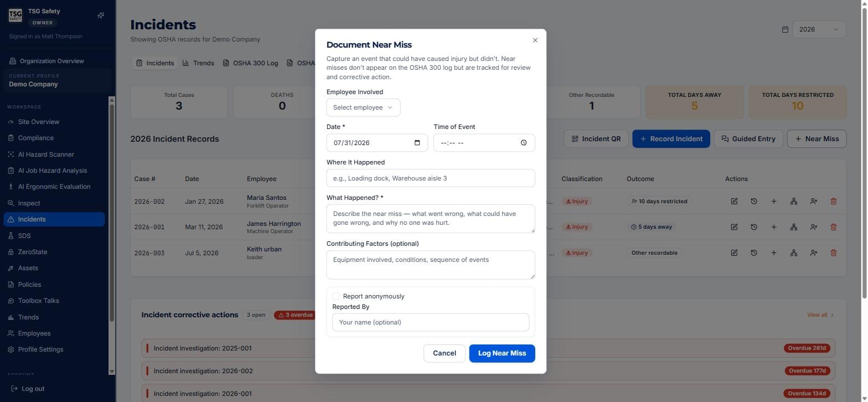The image size is (868, 402).
Task: Click the edit icon for case 2026-002
Action: tap(734, 202)
